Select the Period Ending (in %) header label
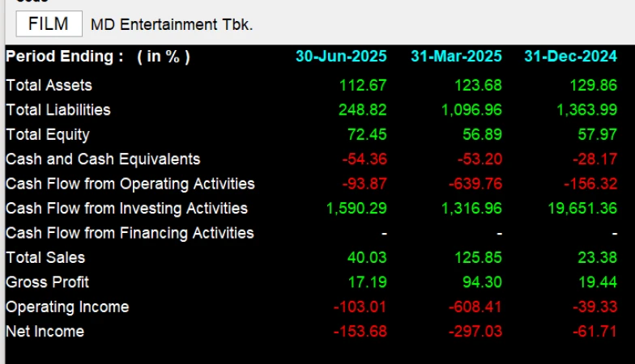The height and width of the screenshot is (364, 635). tap(97, 57)
